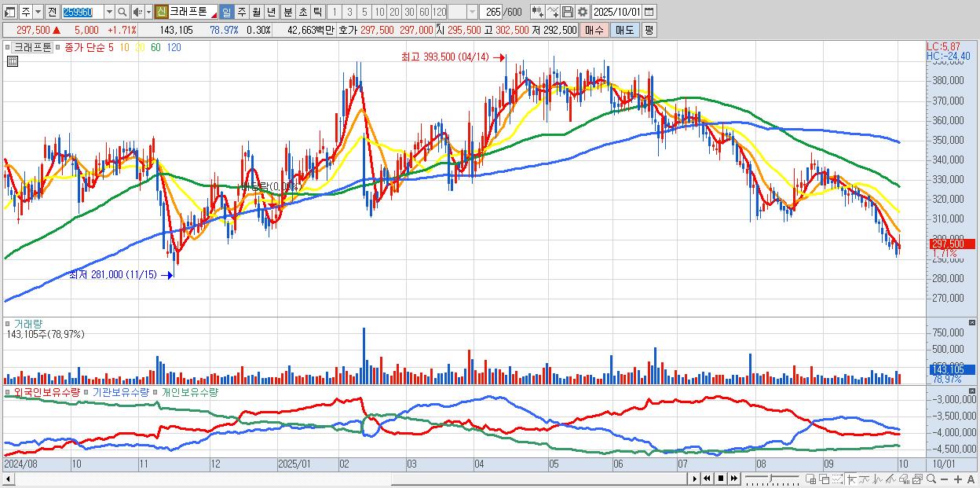The height and width of the screenshot is (488, 980).
Task: Click the dotted chart range icon
Action: point(837,479)
